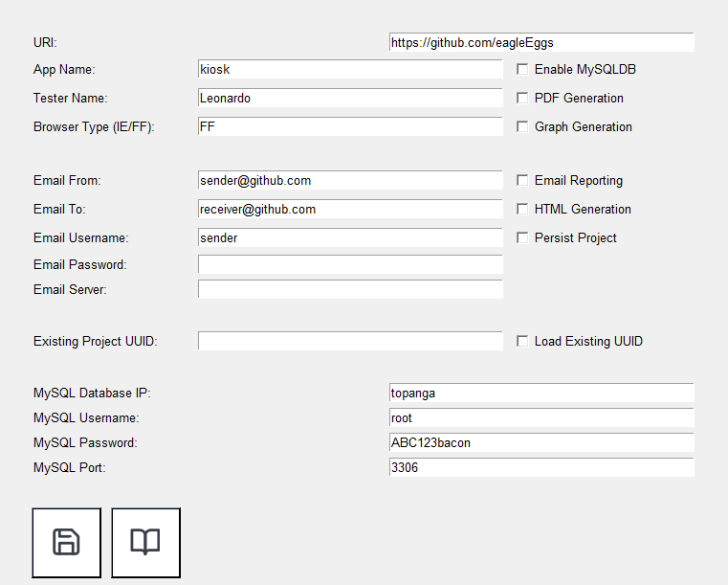
Task: Click the MySQL Database IP field
Action: [540, 393]
